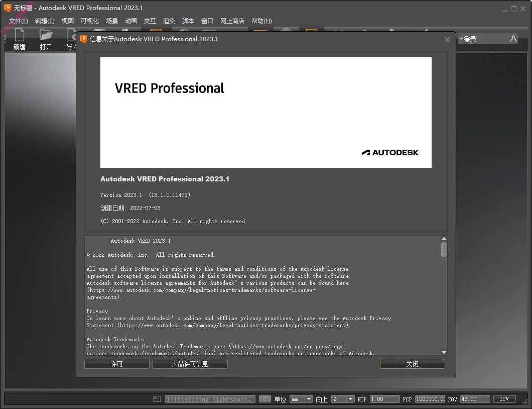Click the FOV input field

(475, 399)
